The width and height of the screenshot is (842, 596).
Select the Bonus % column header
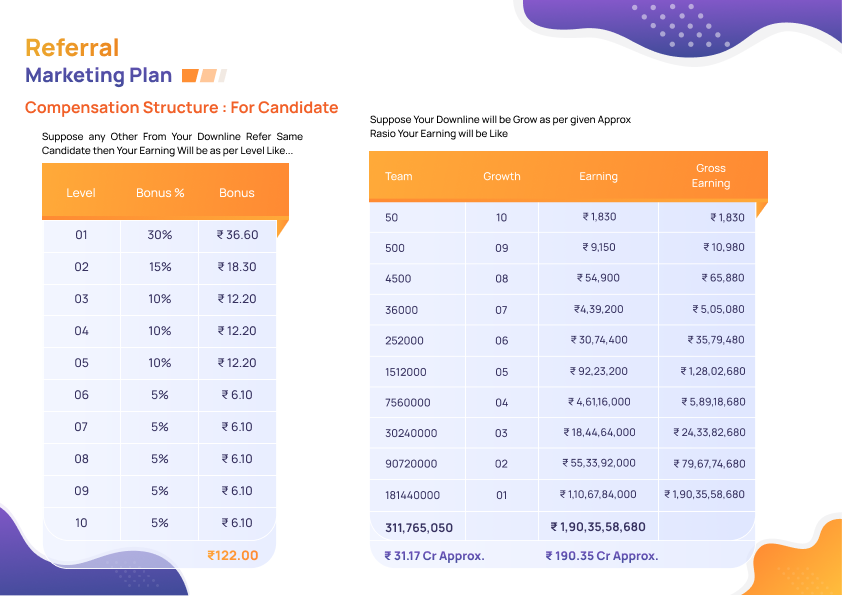(160, 193)
